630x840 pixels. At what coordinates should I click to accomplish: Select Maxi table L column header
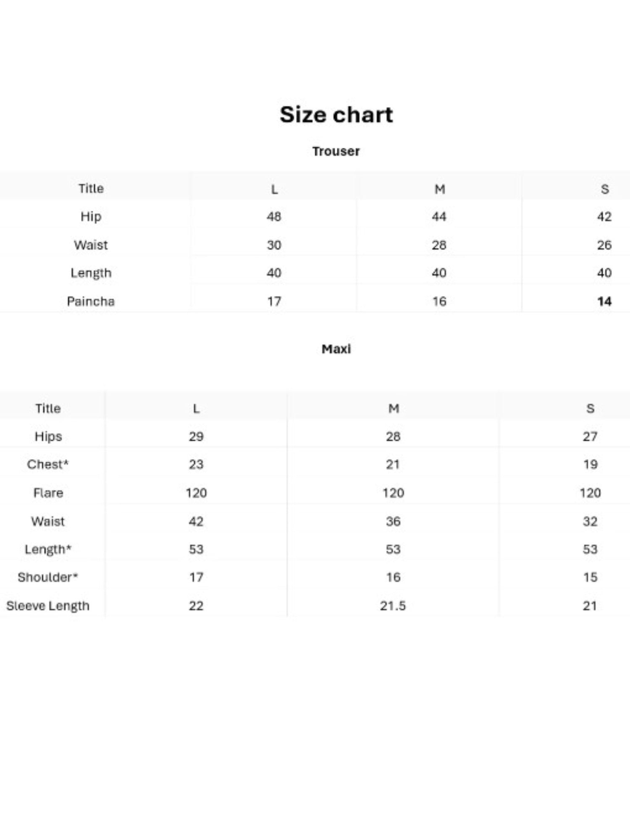tap(196, 408)
